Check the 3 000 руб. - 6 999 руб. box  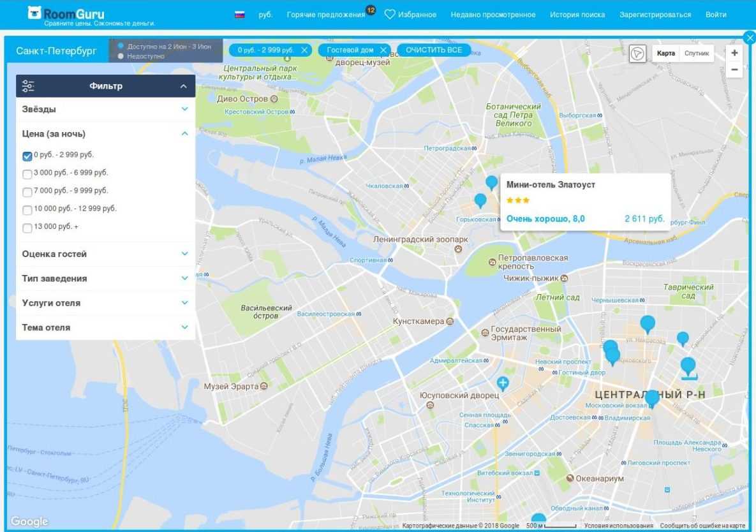click(x=27, y=174)
